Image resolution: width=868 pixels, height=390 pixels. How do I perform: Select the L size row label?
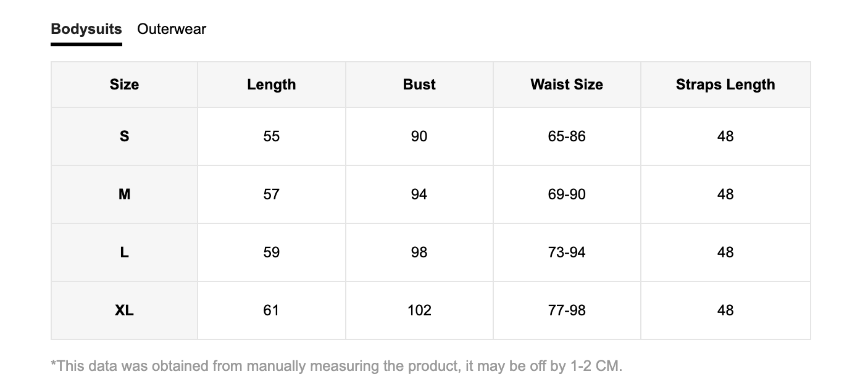coord(124,252)
